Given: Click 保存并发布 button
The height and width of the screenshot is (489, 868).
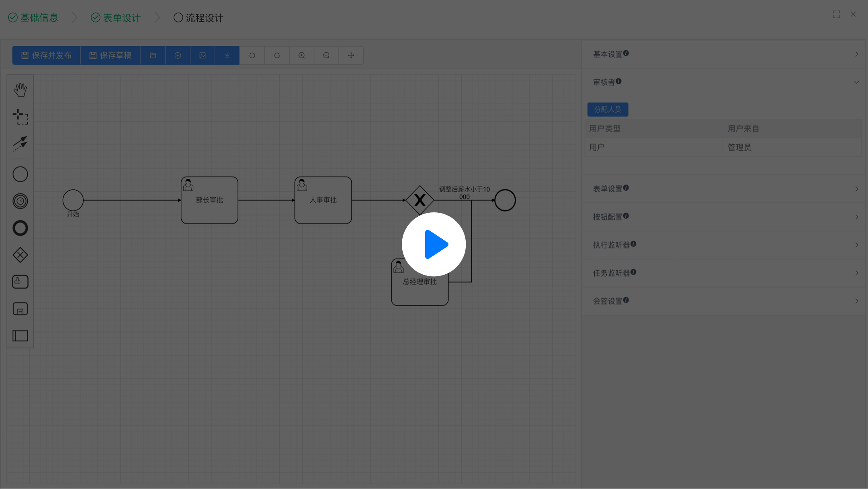Looking at the screenshot, I should (x=46, y=55).
